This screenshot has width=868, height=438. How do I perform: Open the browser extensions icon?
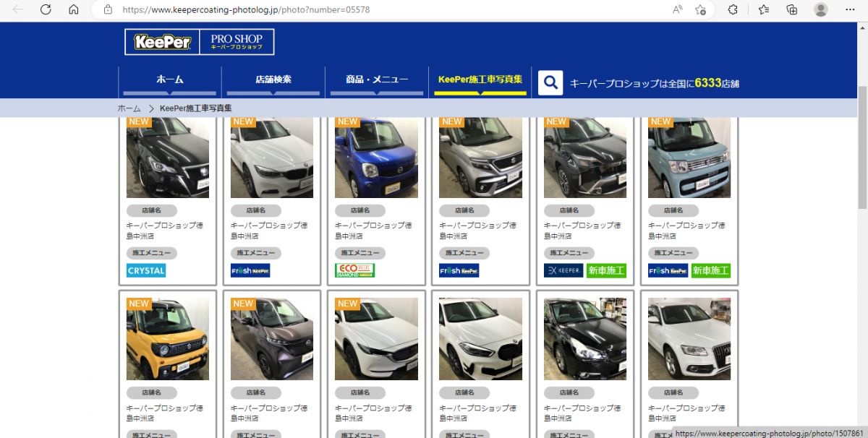[733, 9]
